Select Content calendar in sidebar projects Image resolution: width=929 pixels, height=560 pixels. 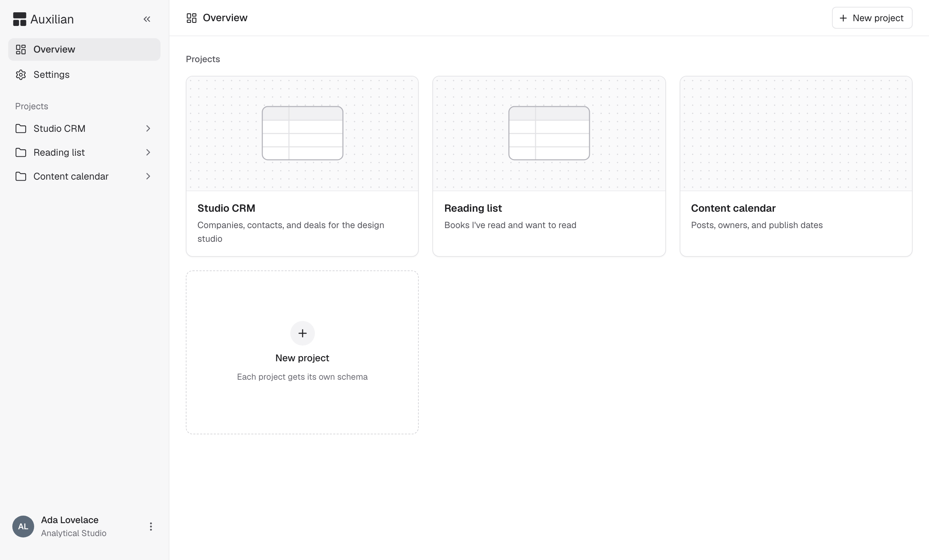point(84,177)
